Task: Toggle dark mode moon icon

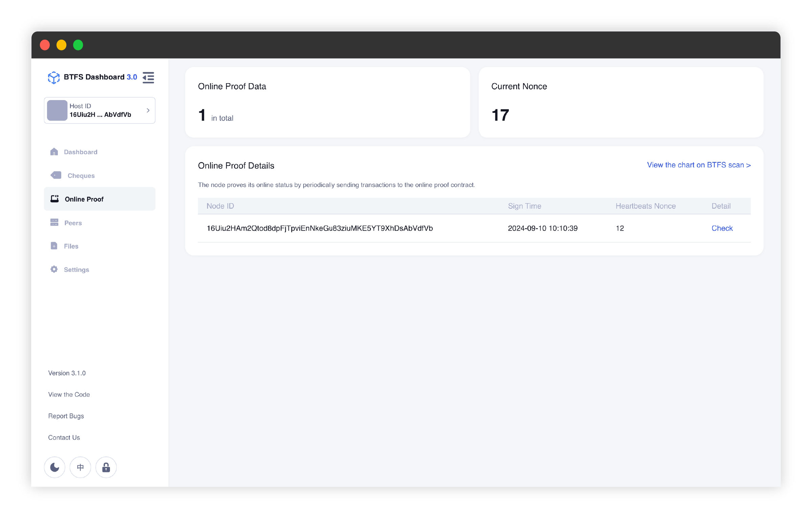Action: (x=54, y=467)
